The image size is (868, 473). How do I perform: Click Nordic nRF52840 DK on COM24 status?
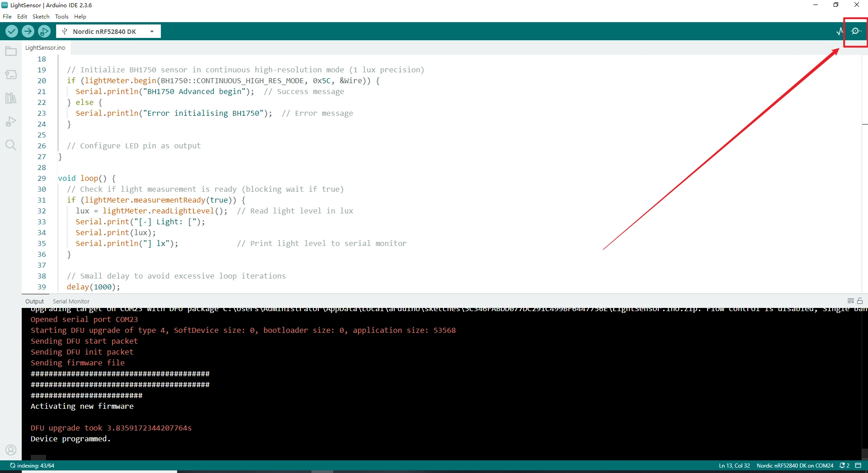pyautogui.click(x=795, y=465)
